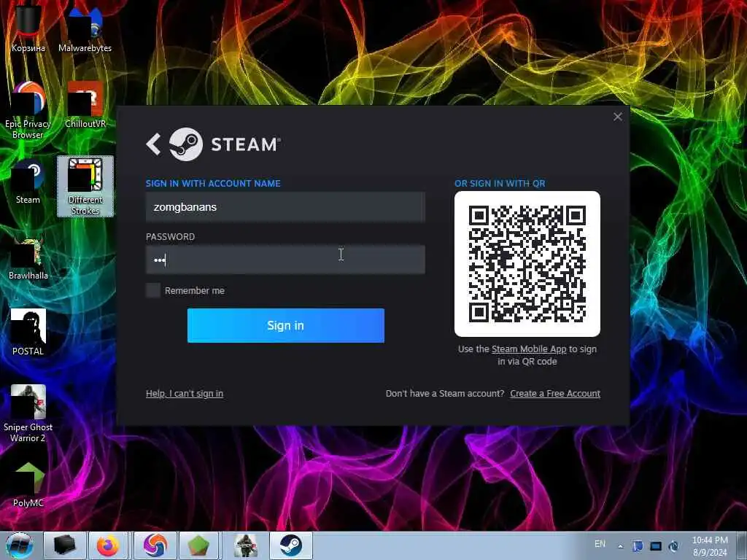Screen dimensions: 747x560
Task: Click the Don't have a Steam account? text
Action: coord(445,393)
